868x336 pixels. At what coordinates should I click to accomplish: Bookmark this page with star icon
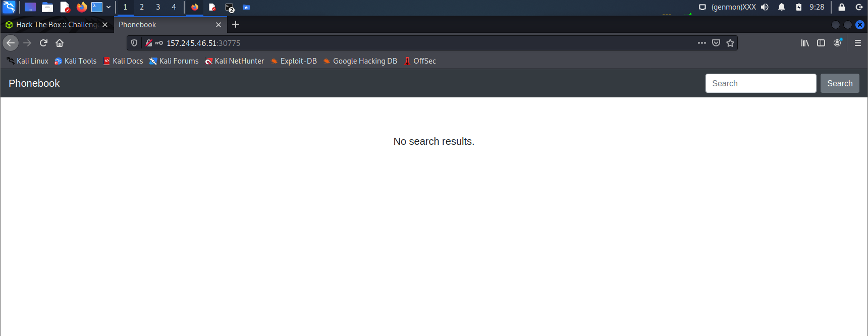click(x=730, y=43)
